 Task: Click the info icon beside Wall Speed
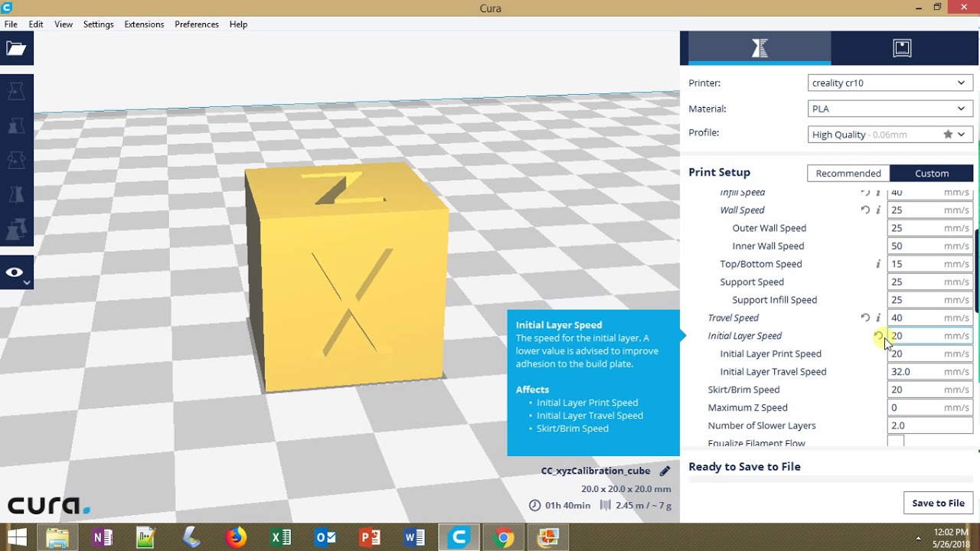click(x=878, y=210)
